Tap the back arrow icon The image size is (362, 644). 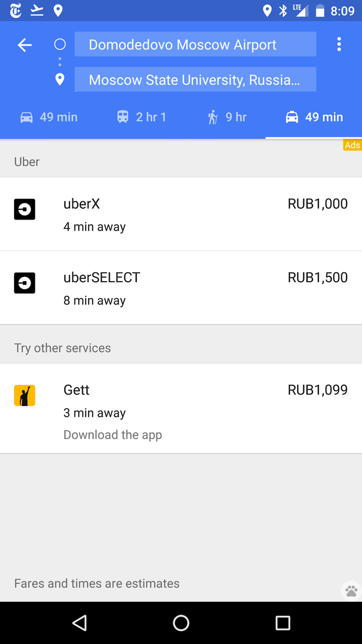click(25, 45)
